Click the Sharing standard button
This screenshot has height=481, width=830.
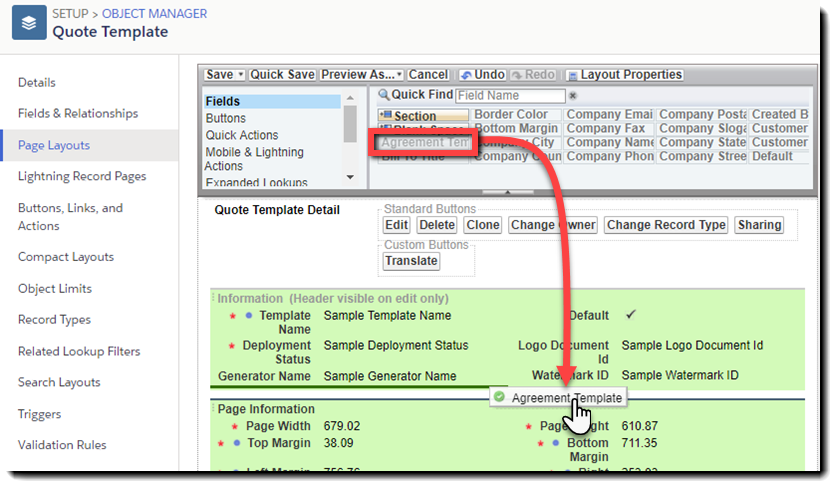click(760, 225)
